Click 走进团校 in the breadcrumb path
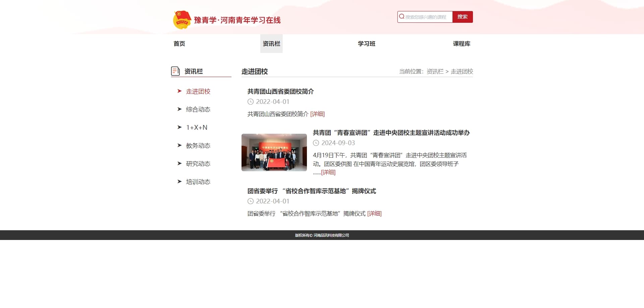644x308 pixels. (462, 71)
